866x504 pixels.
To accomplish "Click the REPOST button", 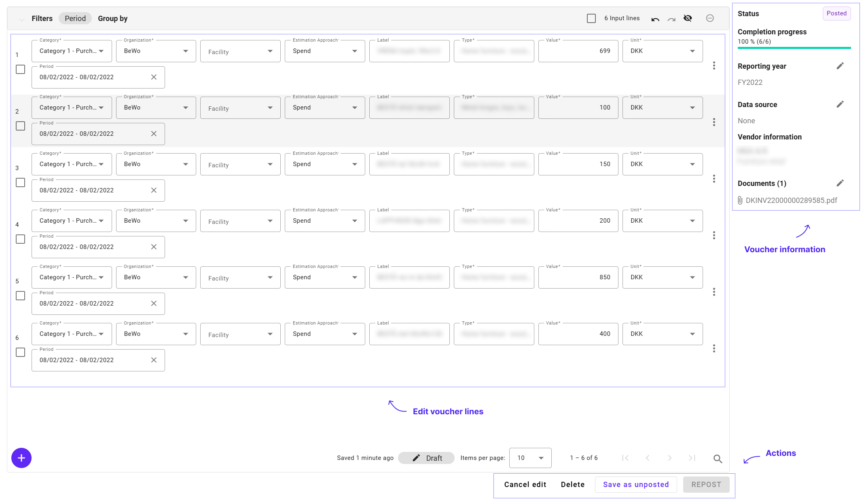I will point(706,485).
